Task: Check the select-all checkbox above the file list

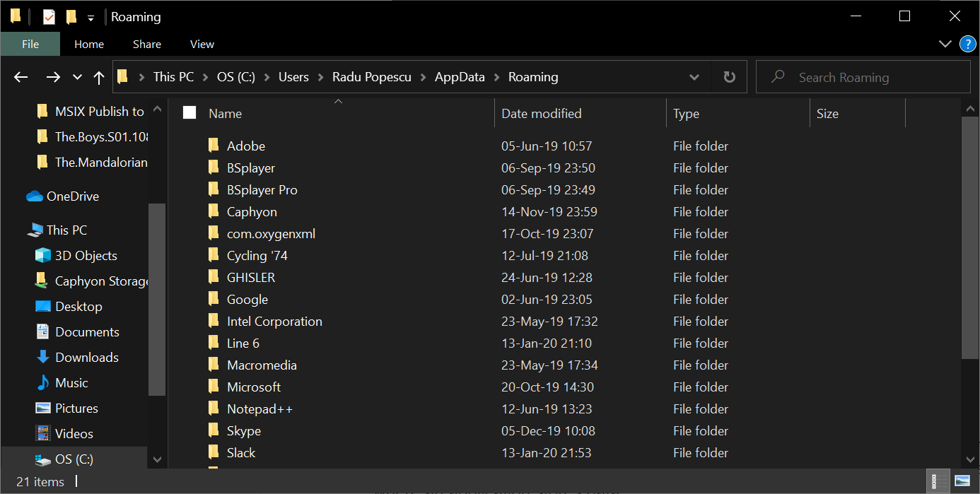Action: coord(189,112)
